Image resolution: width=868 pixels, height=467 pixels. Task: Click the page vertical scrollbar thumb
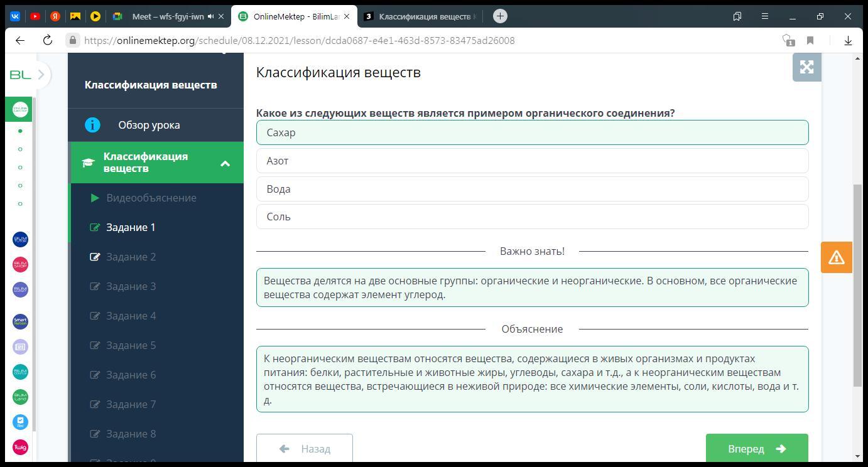[x=858, y=286]
